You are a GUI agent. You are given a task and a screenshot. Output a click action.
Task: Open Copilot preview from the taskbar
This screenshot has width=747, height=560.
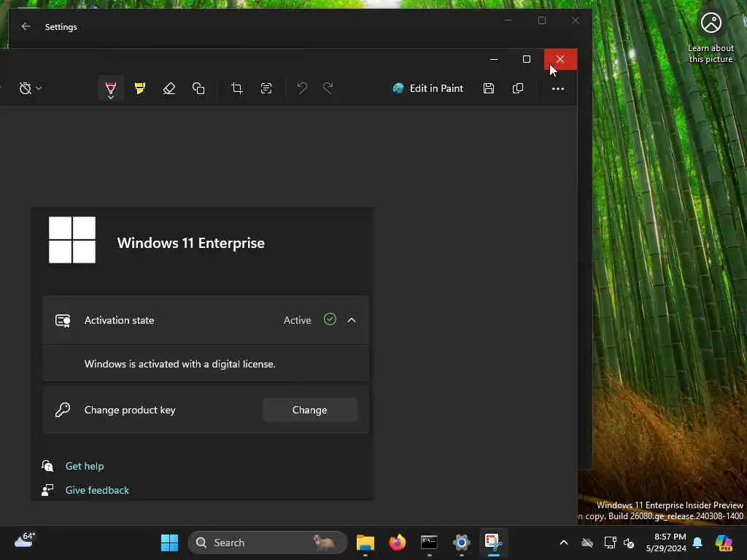(724, 542)
